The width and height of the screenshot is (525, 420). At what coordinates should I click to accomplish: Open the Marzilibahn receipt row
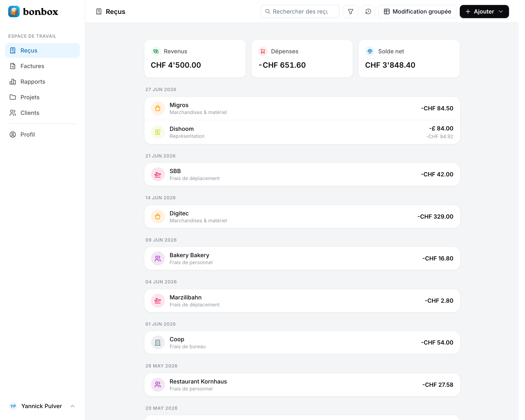[x=302, y=301]
